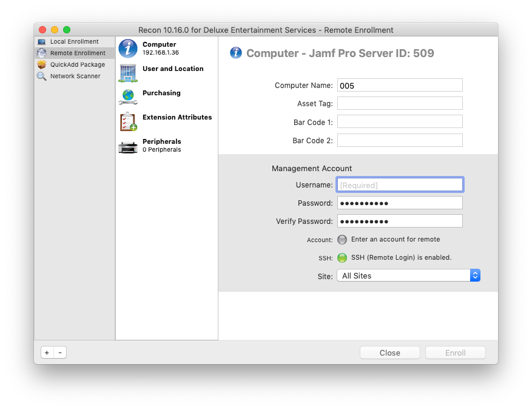Open the Site dropdown showing All Sites
The width and height of the screenshot is (532, 409).
point(408,275)
